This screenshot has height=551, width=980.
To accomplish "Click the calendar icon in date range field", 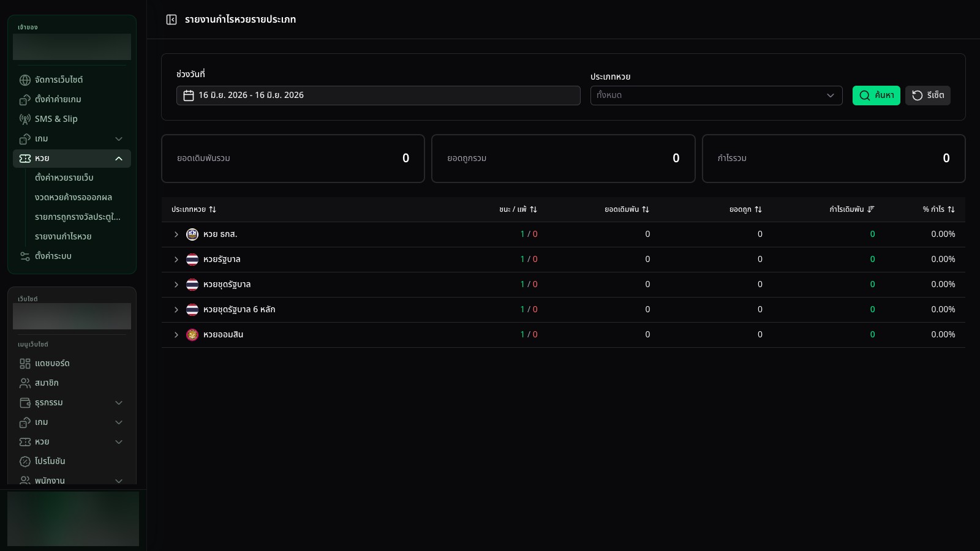I will [189, 96].
